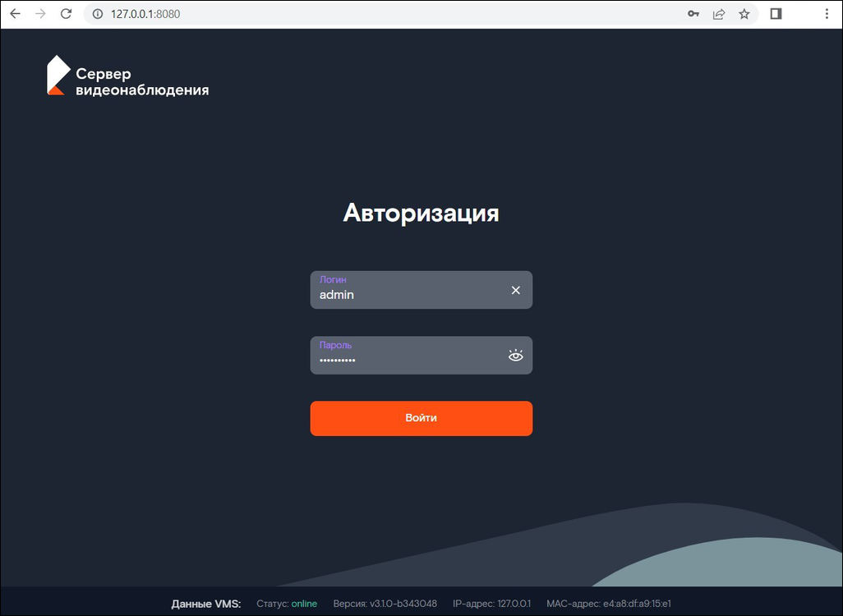View site information icon in address bar

(98, 14)
